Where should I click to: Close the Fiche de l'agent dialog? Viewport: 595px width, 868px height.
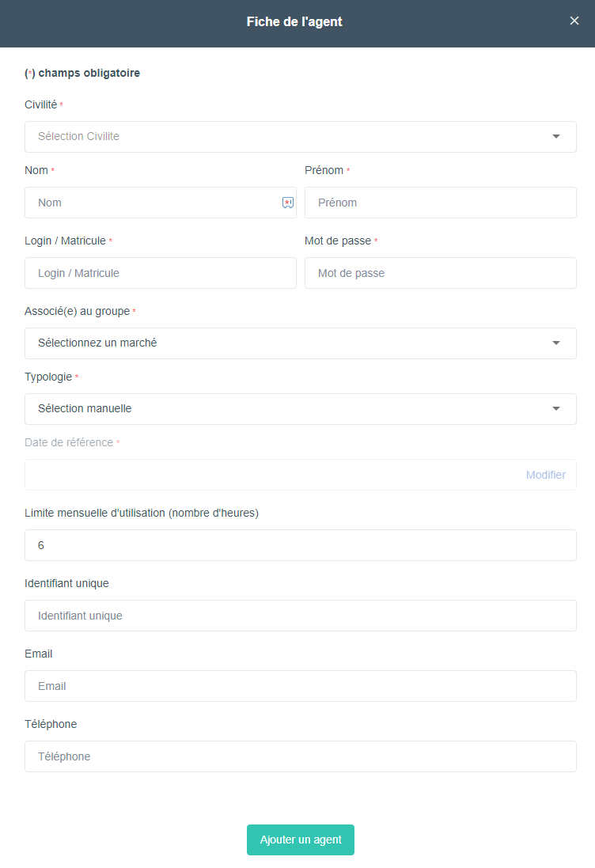[574, 21]
